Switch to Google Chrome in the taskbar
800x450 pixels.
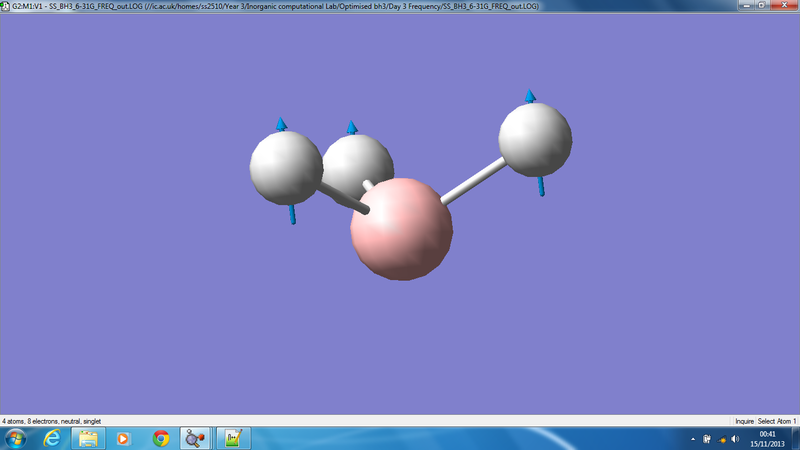tap(161, 438)
